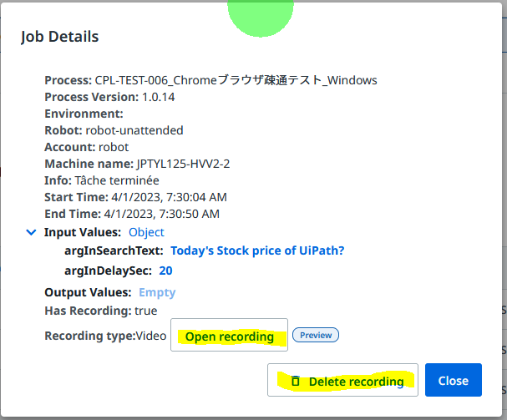Click the Preview pill button
Screen dimensions: 507x420
coord(316,335)
